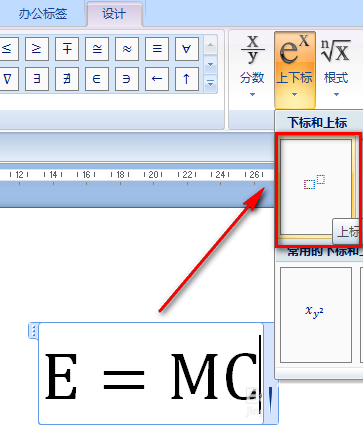
Task: Switch to the 设计 tab
Action: [114, 14]
